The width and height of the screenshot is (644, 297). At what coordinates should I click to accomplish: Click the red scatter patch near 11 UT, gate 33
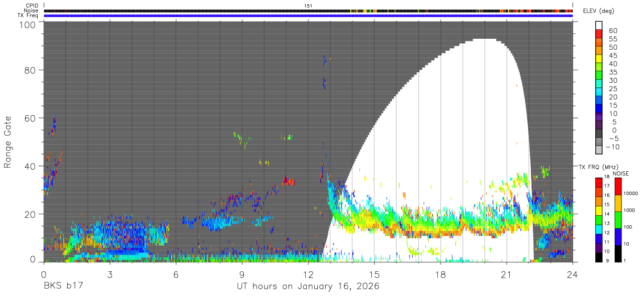pyautogui.click(x=289, y=181)
